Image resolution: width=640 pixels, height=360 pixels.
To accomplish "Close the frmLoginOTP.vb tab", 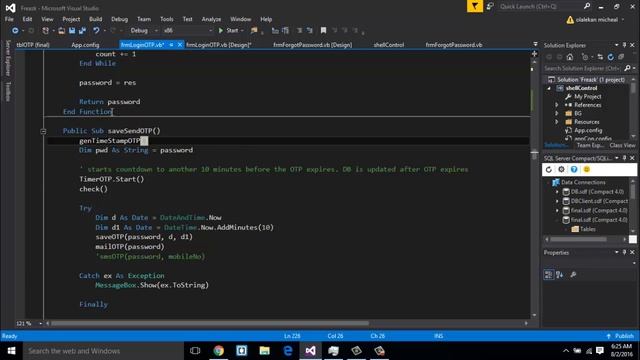I will pos(180,45).
